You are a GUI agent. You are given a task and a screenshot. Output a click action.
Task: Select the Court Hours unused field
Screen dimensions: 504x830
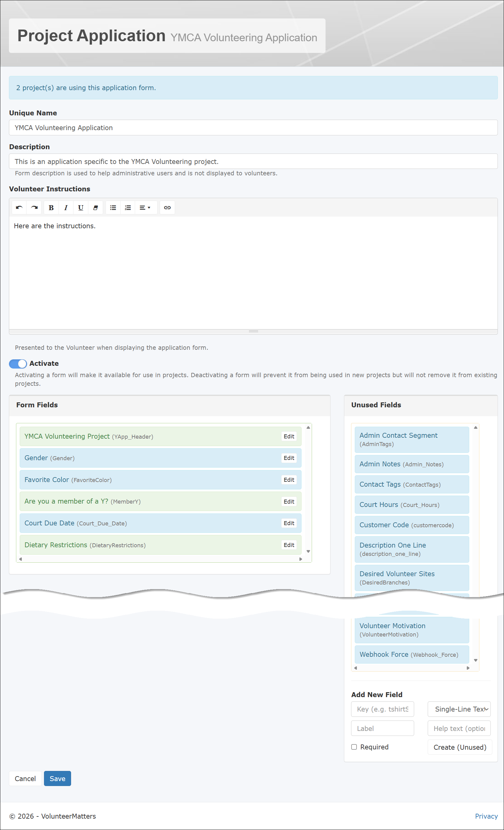pos(412,505)
